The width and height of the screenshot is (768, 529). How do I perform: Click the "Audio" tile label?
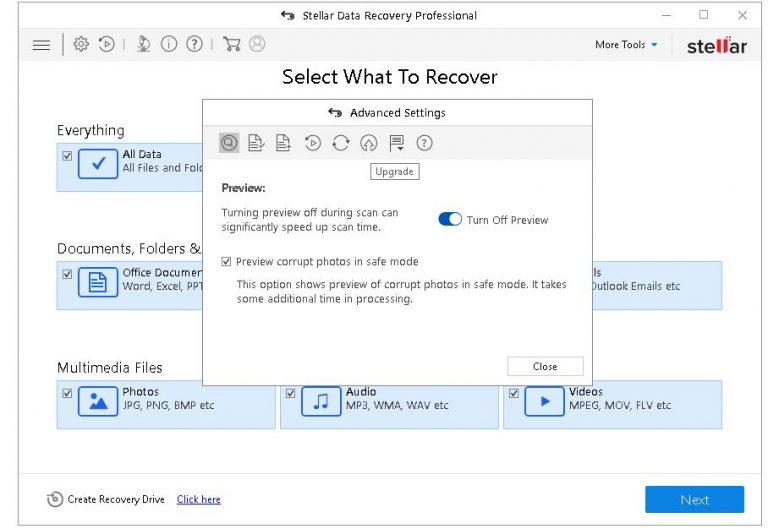(x=361, y=392)
